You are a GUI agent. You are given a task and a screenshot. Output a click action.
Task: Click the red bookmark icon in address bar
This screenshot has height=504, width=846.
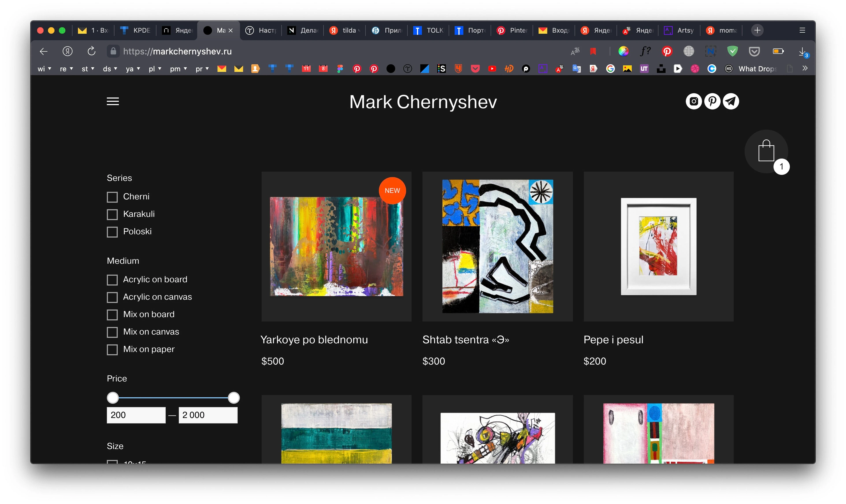click(593, 51)
